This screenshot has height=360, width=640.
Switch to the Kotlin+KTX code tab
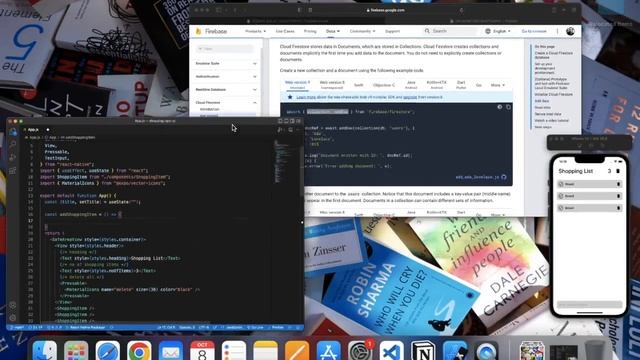click(x=436, y=85)
